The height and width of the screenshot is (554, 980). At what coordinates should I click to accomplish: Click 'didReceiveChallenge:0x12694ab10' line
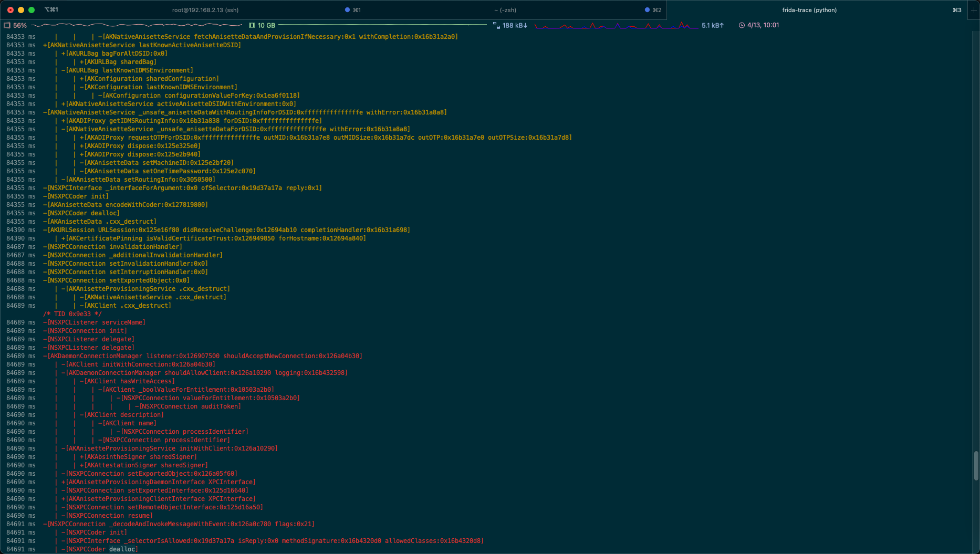(226, 230)
